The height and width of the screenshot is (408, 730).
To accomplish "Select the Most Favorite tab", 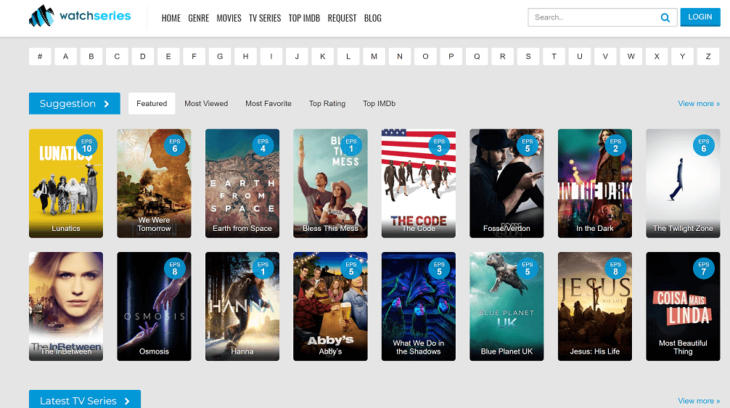I will 268,103.
